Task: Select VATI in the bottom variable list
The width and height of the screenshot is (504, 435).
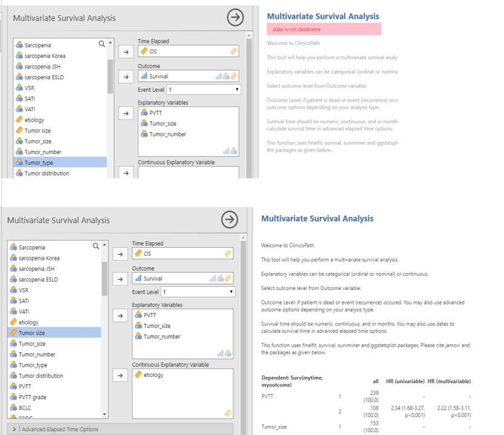Action: tap(54, 312)
